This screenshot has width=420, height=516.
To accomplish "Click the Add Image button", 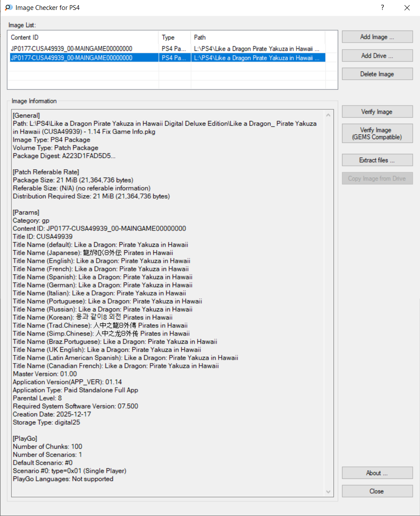I will pos(377,37).
